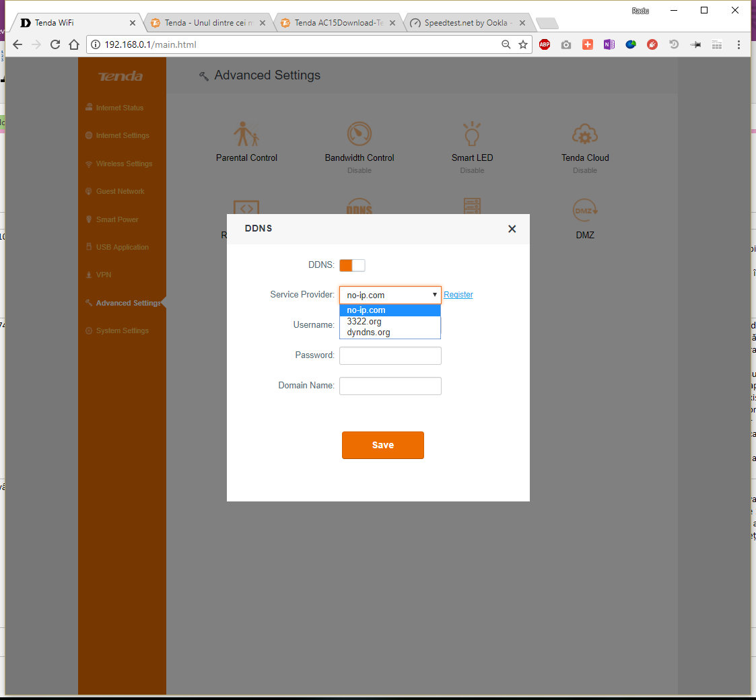Open the Bandwidth Control gauge icon
This screenshot has width=756, height=700.
tap(359, 134)
